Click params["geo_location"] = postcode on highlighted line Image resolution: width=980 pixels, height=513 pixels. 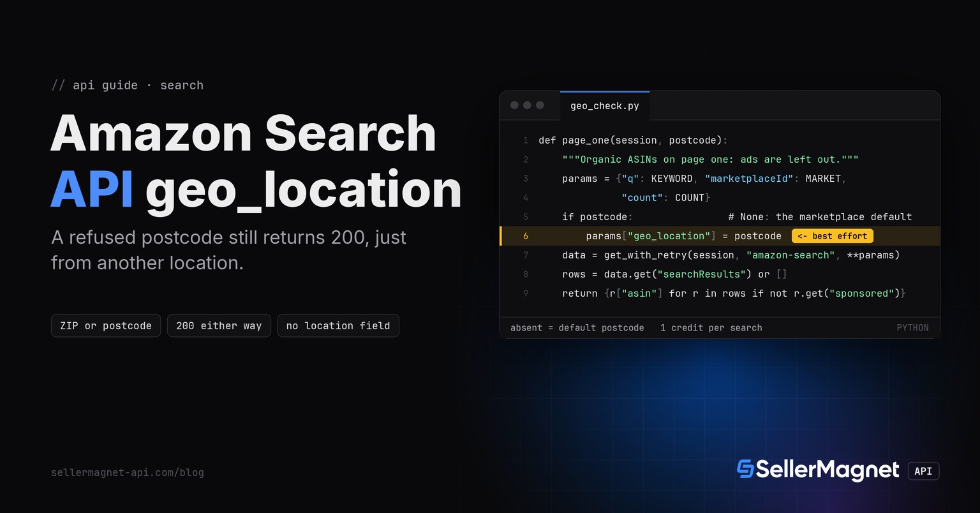[x=683, y=236]
